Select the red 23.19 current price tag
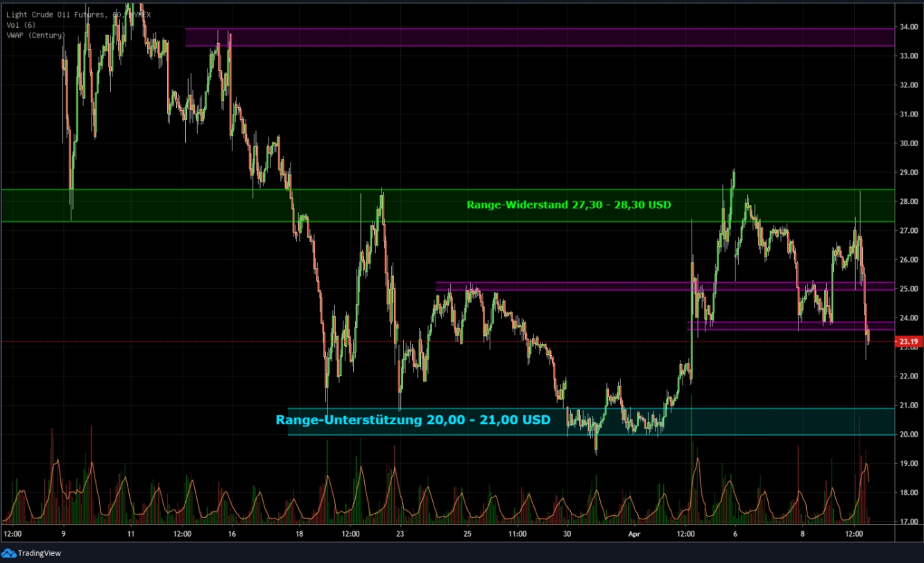The width and height of the screenshot is (924, 563). (909, 342)
